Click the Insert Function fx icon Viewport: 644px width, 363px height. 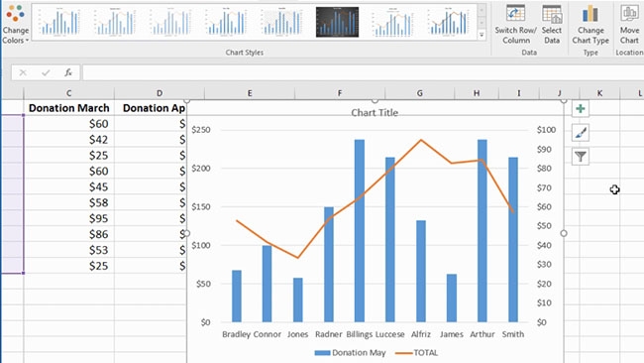(x=68, y=72)
